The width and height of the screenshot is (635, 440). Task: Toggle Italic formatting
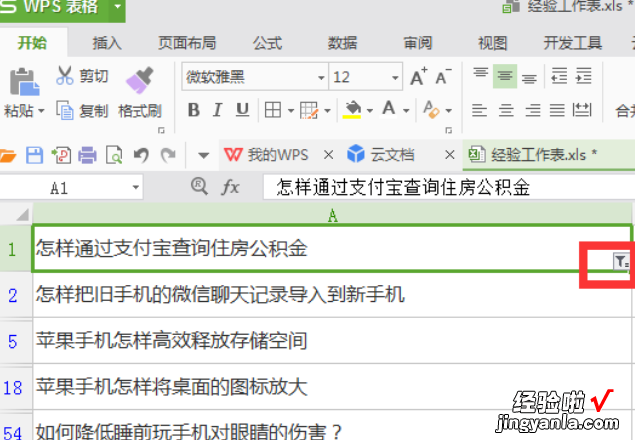tap(217, 110)
